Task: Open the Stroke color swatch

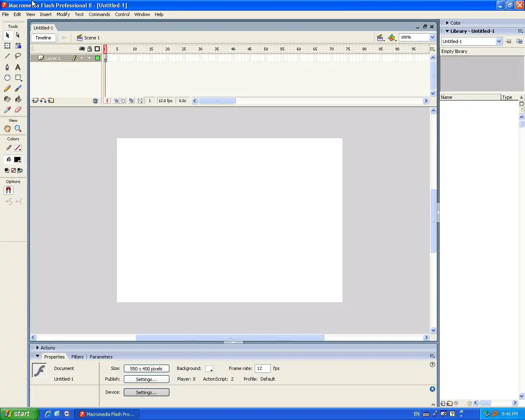Action: tap(17, 148)
